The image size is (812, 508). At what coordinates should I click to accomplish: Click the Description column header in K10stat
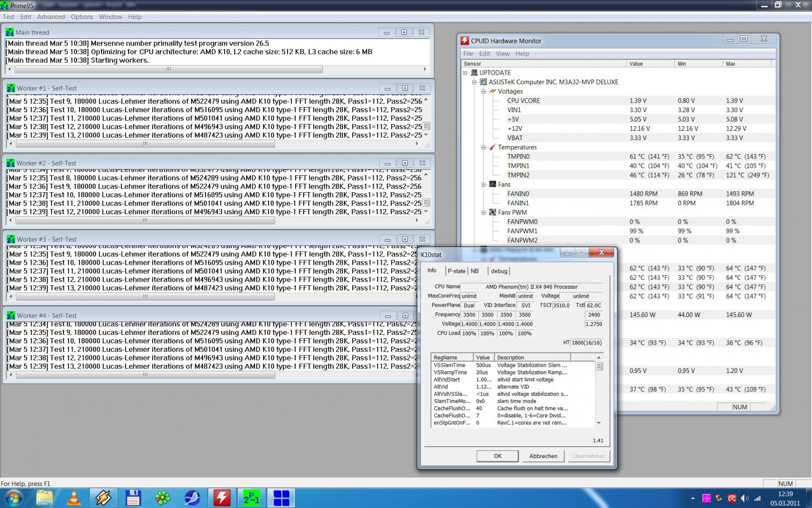[x=532, y=357]
